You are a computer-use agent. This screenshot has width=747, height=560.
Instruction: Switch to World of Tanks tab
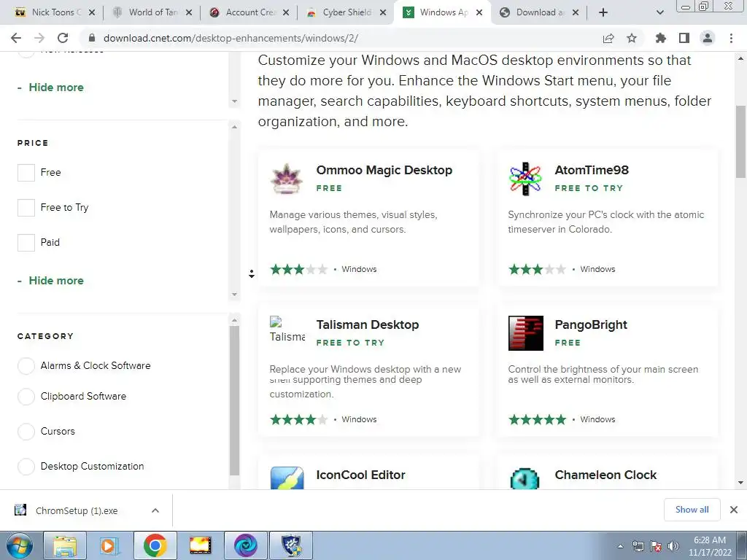pyautogui.click(x=153, y=12)
